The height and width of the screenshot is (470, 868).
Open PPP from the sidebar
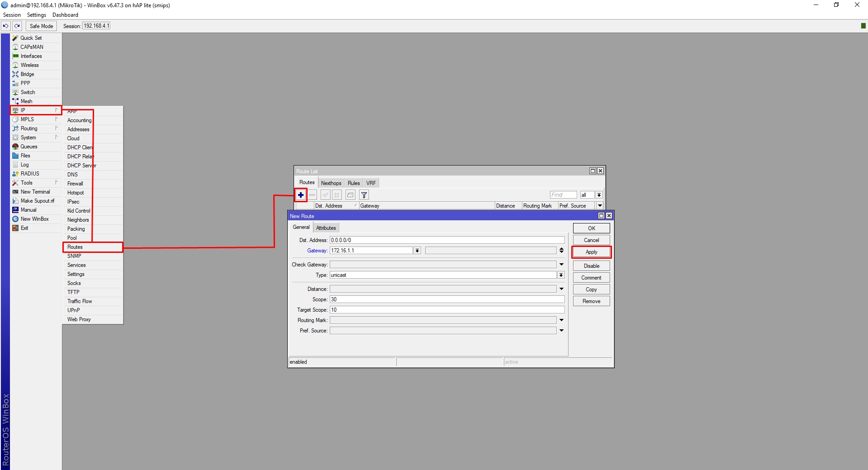click(x=36, y=83)
